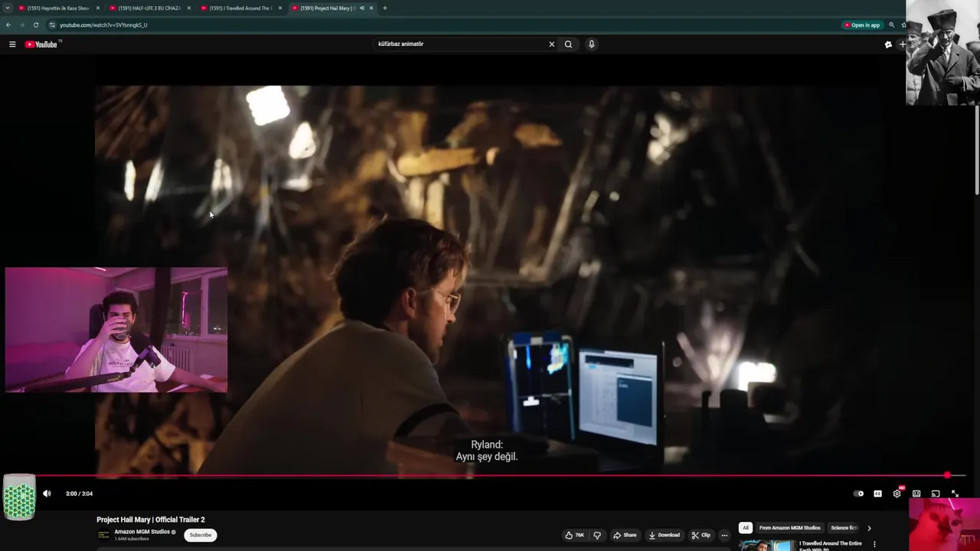Image resolution: width=980 pixels, height=551 pixels.
Task: Select From Amazon MGM Studios chip
Action: (x=789, y=528)
